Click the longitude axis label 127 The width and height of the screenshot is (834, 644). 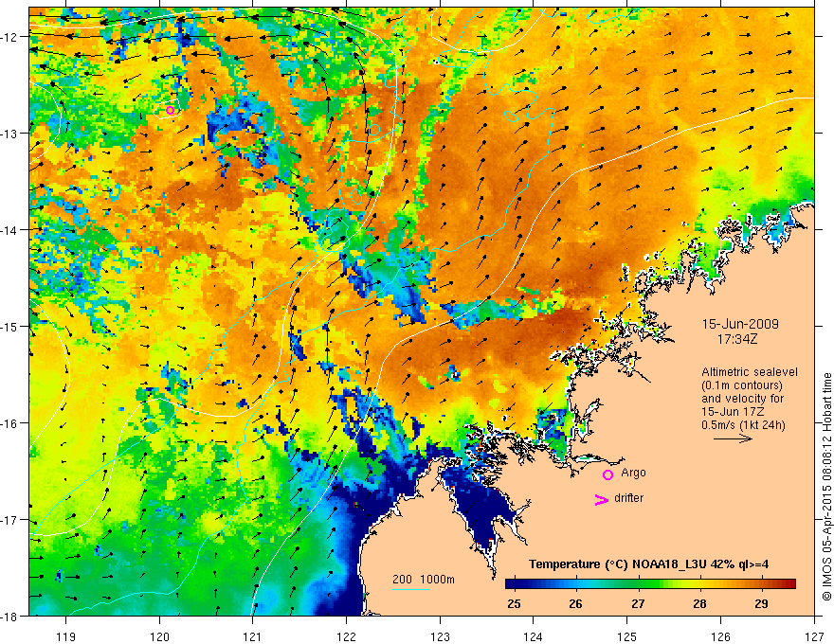click(x=814, y=636)
